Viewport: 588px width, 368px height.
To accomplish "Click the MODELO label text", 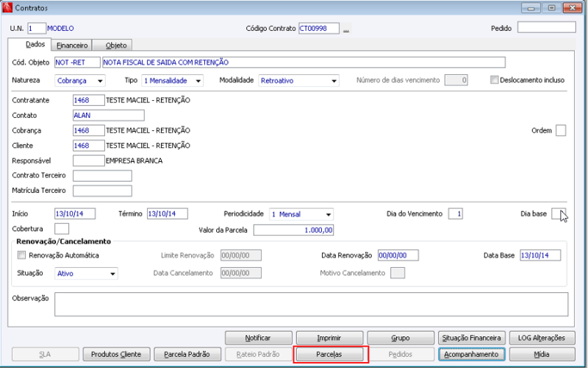I will pyautogui.click(x=60, y=29).
